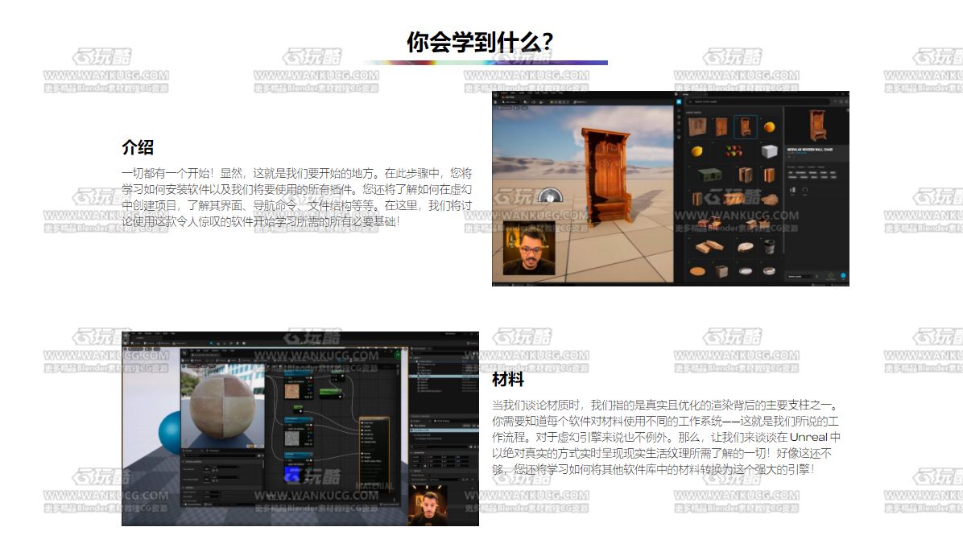Click the blue sphere behind the material editor
Image resolution: width=963 pixels, height=560 pixels.
pos(170,433)
